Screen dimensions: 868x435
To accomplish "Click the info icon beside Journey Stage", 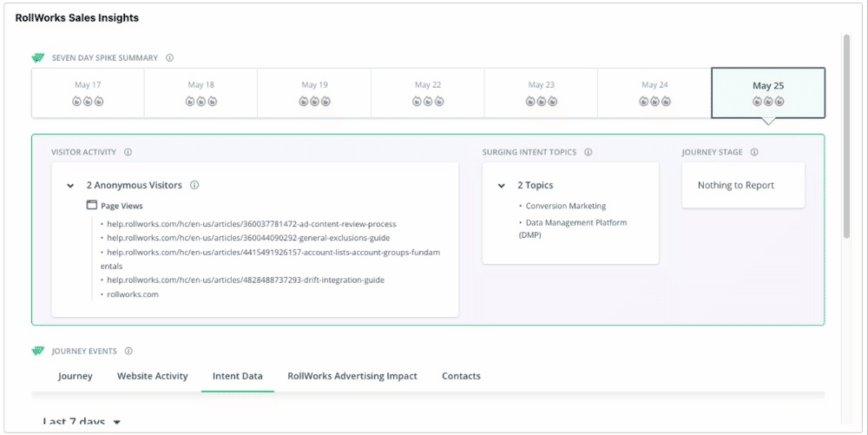I will pyautogui.click(x=754, y=152).
